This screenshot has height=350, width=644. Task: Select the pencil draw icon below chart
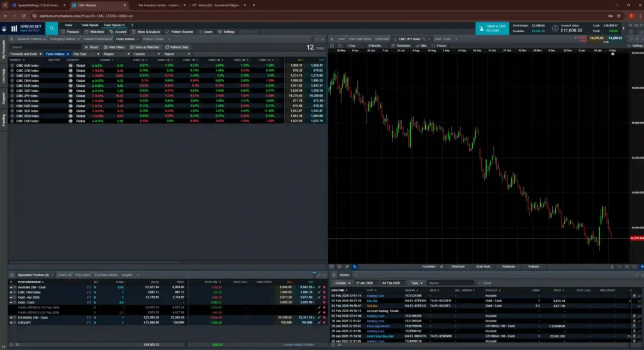[x=347, y=266]
